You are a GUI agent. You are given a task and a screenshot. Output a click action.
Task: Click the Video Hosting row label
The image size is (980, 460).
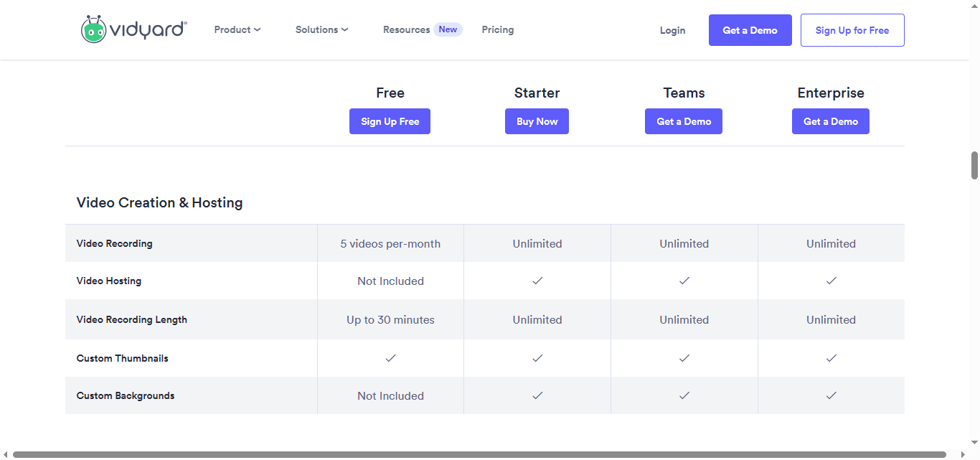pyautogui.click(x=109, y=281)
